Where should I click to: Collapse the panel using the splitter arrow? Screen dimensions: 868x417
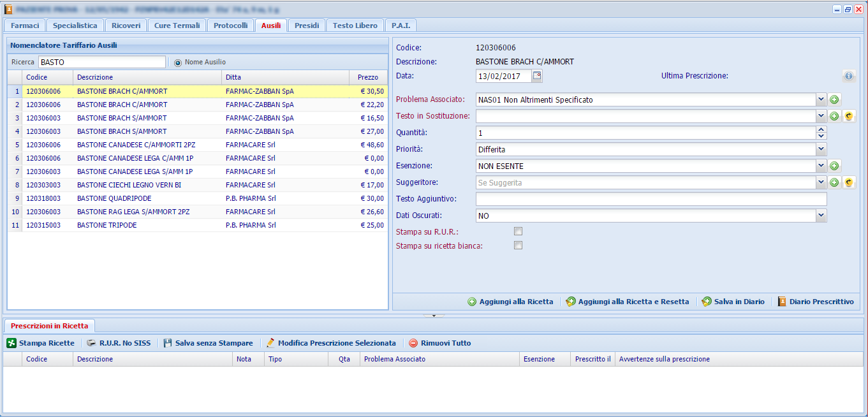(x=434, y=315)
